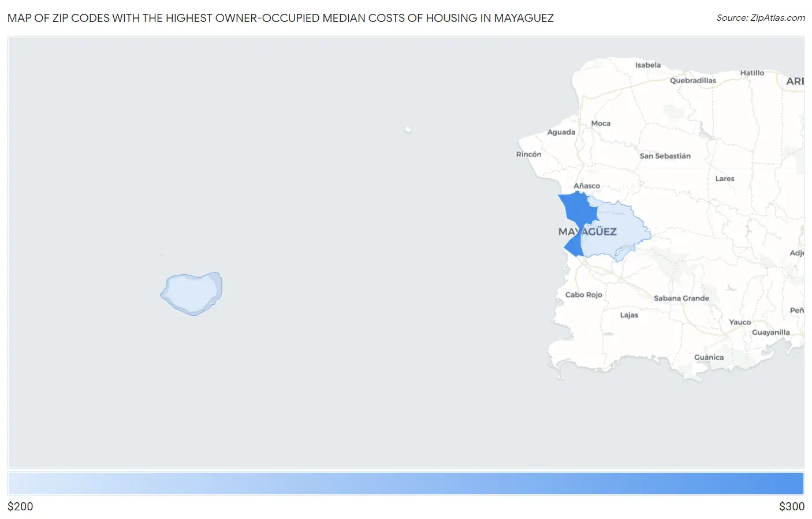
Task: Click the Rincón map label
Action: tap(529, 154)
